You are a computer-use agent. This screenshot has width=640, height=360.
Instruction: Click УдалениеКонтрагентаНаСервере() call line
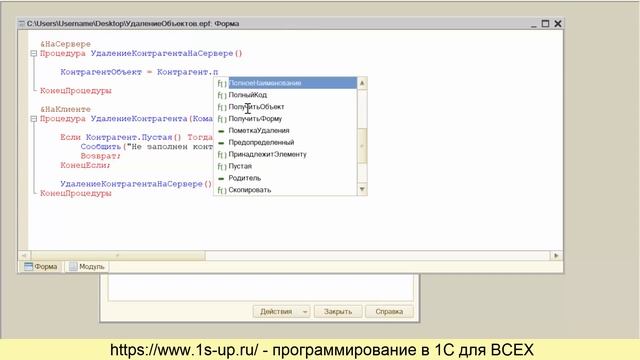pos(136,184)
